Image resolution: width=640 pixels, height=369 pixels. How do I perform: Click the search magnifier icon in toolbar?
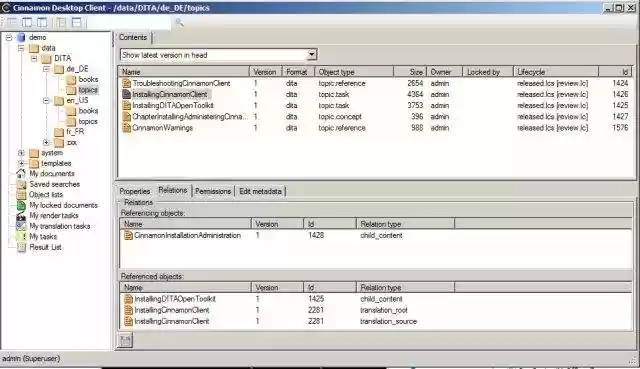pyautogui.click(x=179, y=22)
